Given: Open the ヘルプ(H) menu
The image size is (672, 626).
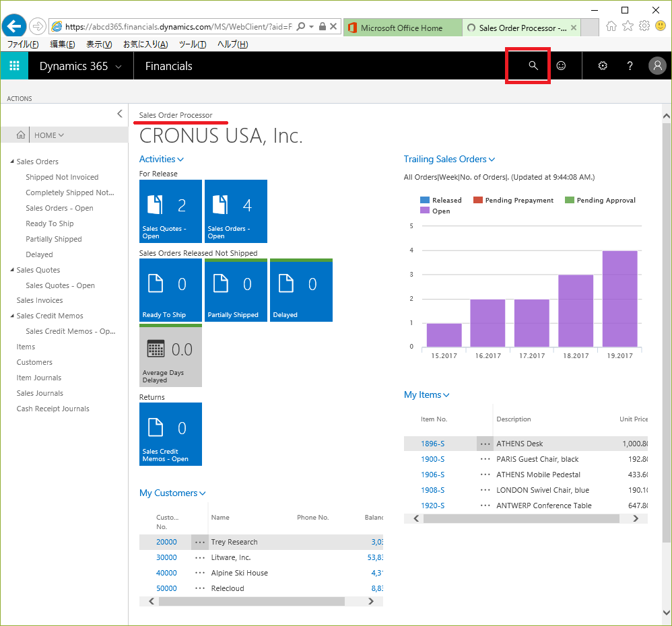Looking at the screenshot, I should [x=232, y=44].
